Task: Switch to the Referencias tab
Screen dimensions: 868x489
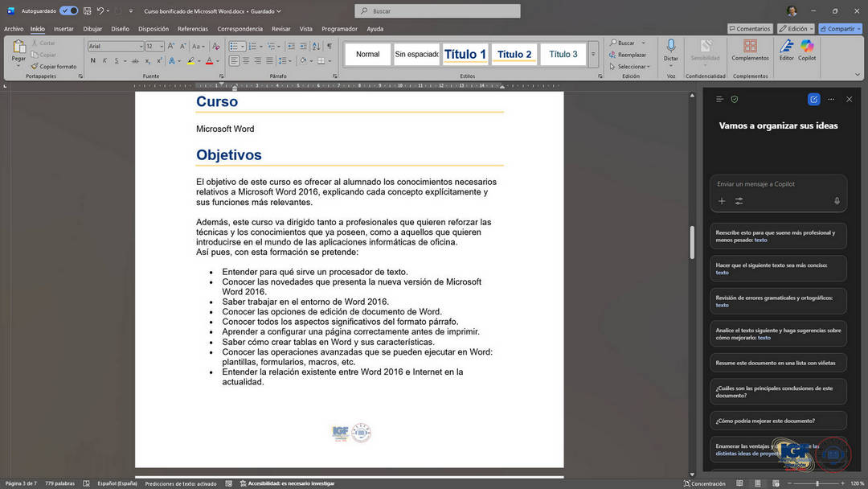Action: tap(192, 29)
